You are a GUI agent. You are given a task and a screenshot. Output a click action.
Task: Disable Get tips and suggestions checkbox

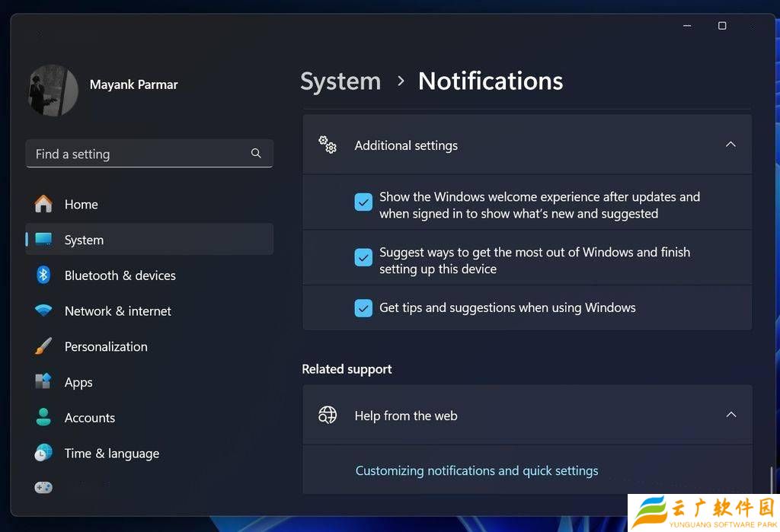(x=363, y=308)
